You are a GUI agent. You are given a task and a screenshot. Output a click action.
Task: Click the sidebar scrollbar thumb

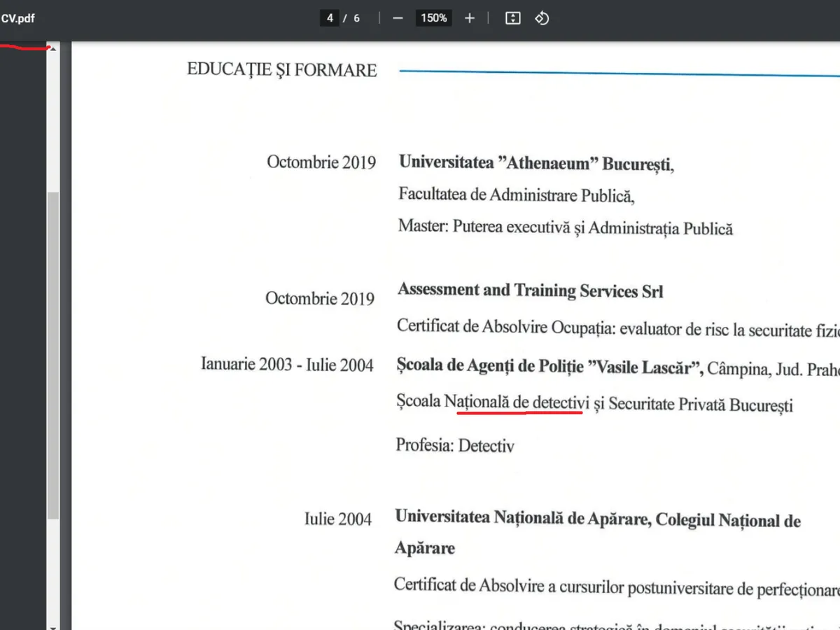pos(53,350)
